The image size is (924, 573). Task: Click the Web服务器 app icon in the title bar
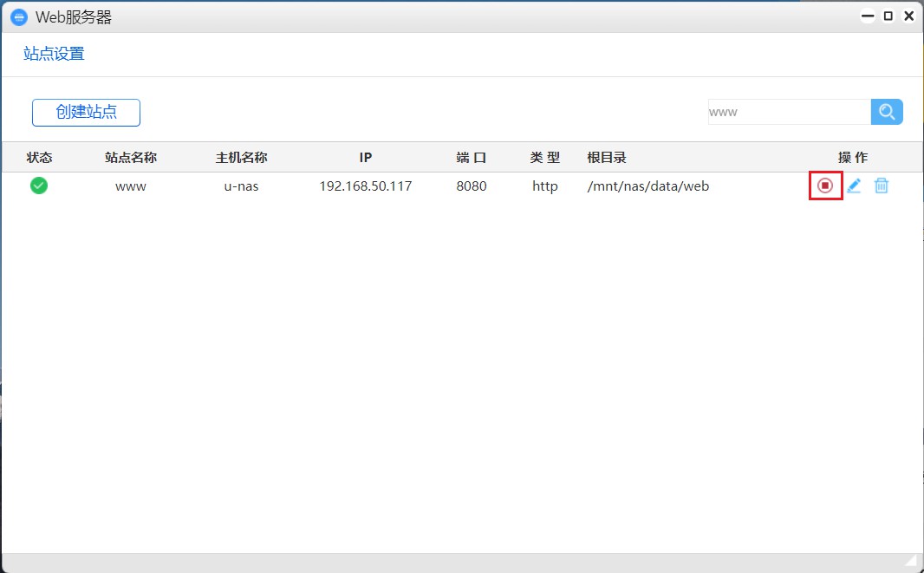pos(17,16)
